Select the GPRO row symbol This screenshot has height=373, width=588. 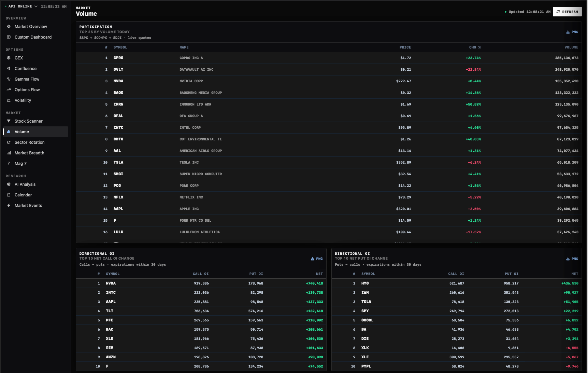coord(118,58)
